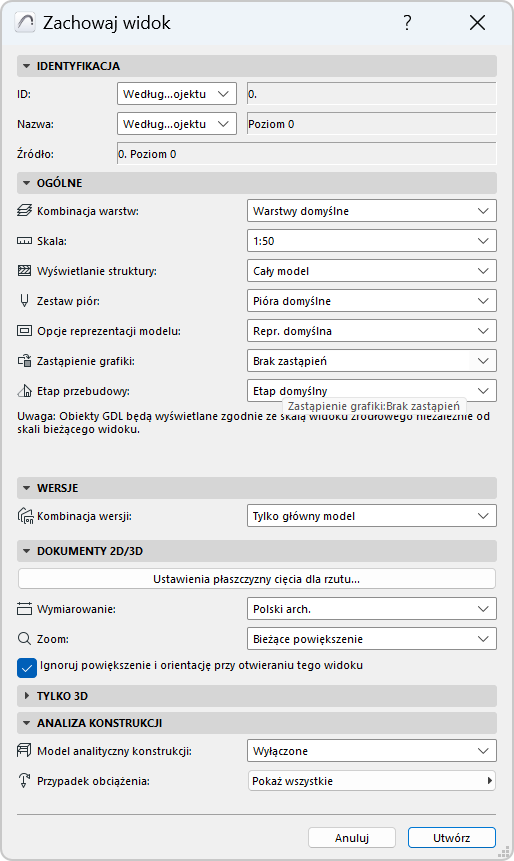Open the 'Pokaż wszystkie' load case menu
514x861 pixels.
372,781
